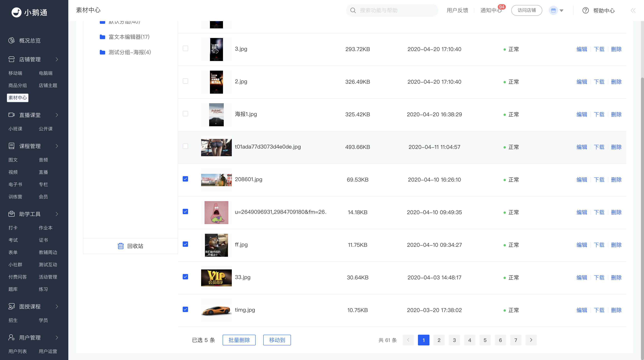The image size is (644, 360).
Task: Click the 用户管理 person icon
Action: (12, 338)
